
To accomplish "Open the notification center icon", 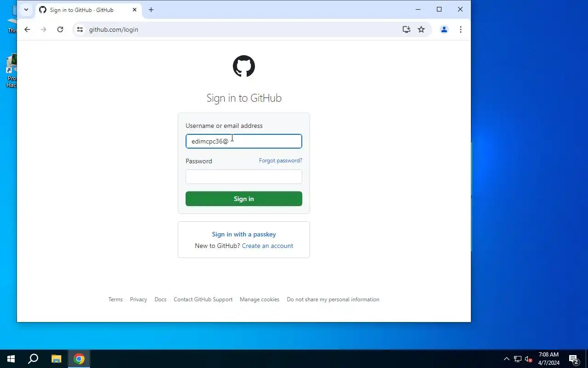I will coord(573,359).
